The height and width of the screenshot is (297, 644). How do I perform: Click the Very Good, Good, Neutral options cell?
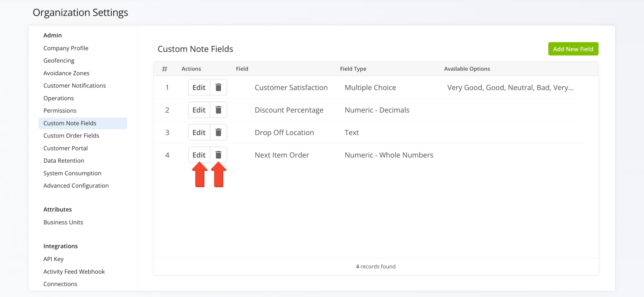pyautogui.click(x=510, y=87)
